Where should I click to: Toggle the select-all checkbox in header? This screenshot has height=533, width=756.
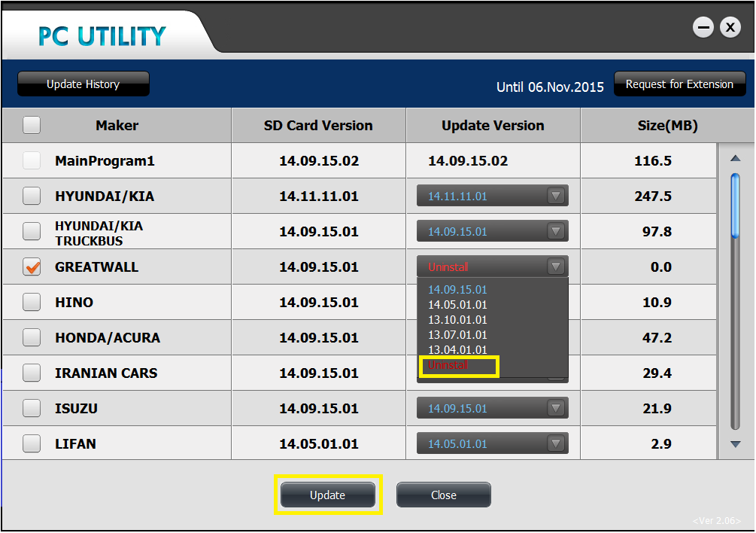pyautogui.click(x=32, y=126)
